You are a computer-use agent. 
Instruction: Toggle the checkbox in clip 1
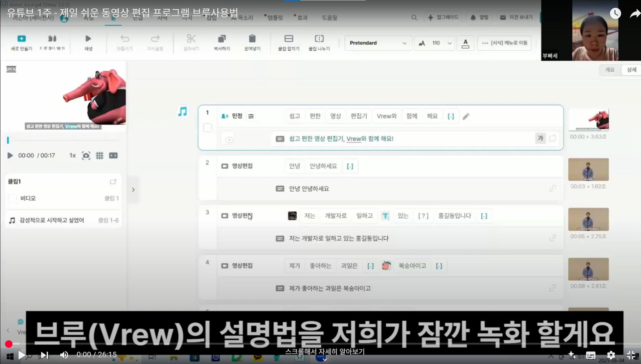208,128
